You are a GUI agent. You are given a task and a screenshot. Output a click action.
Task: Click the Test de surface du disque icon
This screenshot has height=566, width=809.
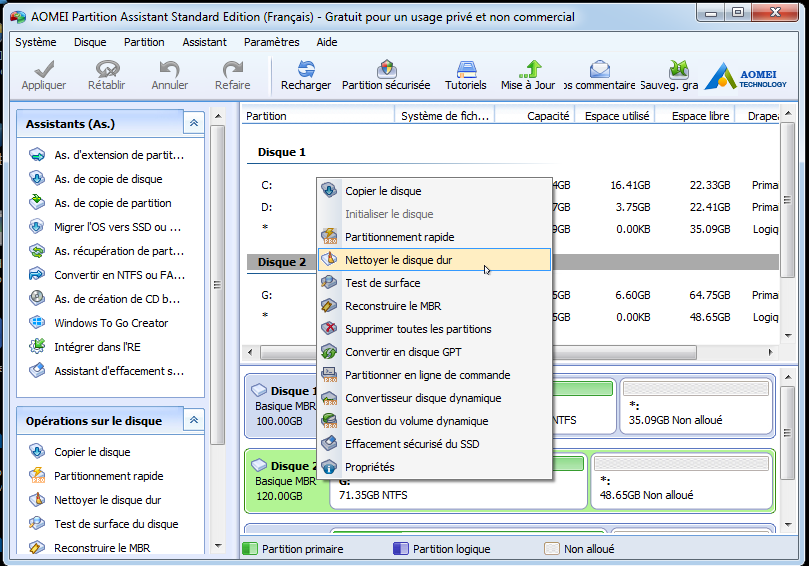pyautogui.click(x=37, y=523)
